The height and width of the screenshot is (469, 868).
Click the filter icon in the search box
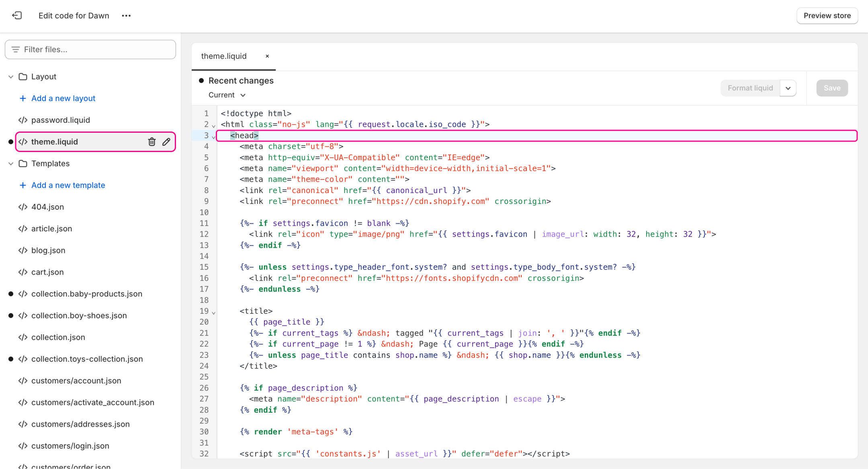pyautogui.click(x=16, y=49)
